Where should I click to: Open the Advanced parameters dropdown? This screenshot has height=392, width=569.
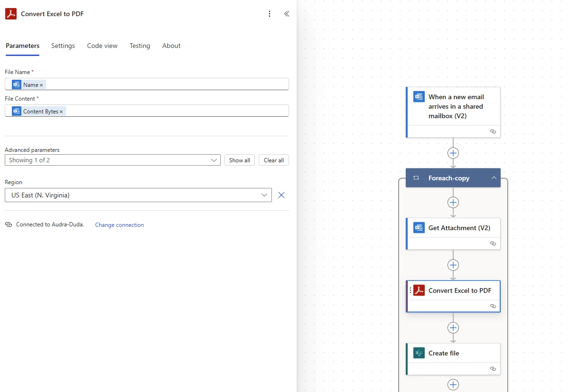pos(112,160)
